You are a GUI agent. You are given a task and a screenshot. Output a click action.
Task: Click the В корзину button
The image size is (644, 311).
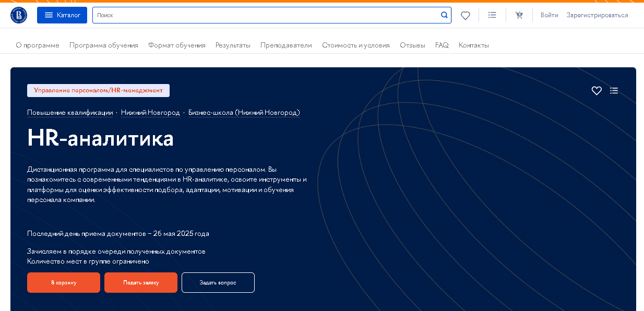(x=64, y=283)
